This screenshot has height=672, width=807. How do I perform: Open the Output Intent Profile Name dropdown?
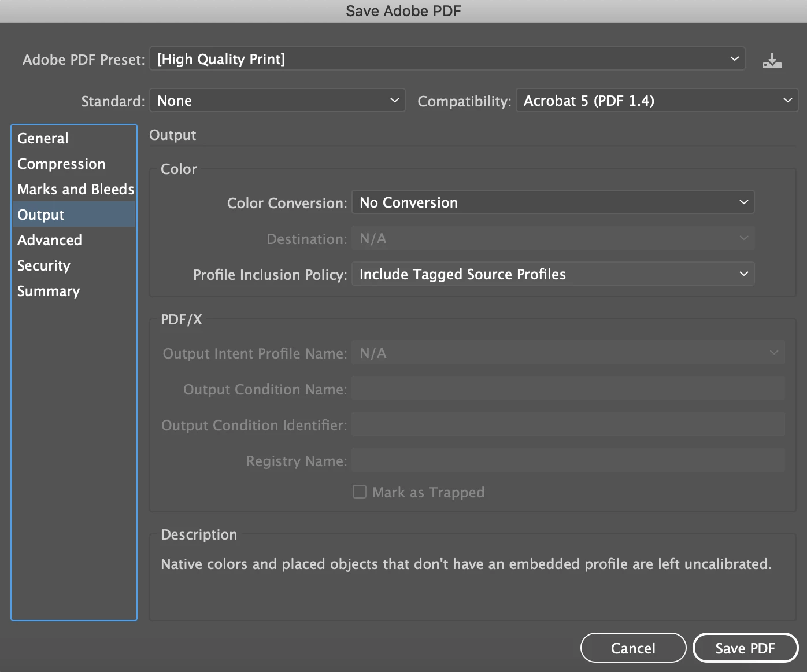coord(568,353)
